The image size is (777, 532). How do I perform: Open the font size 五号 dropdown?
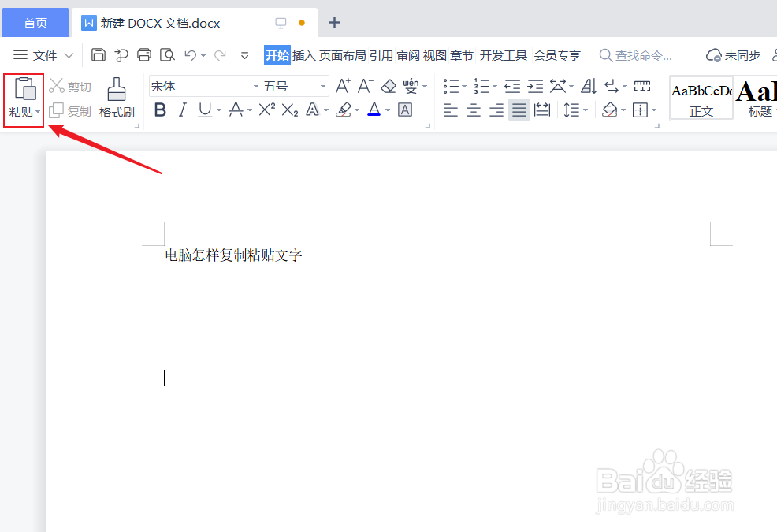[323, 86]
